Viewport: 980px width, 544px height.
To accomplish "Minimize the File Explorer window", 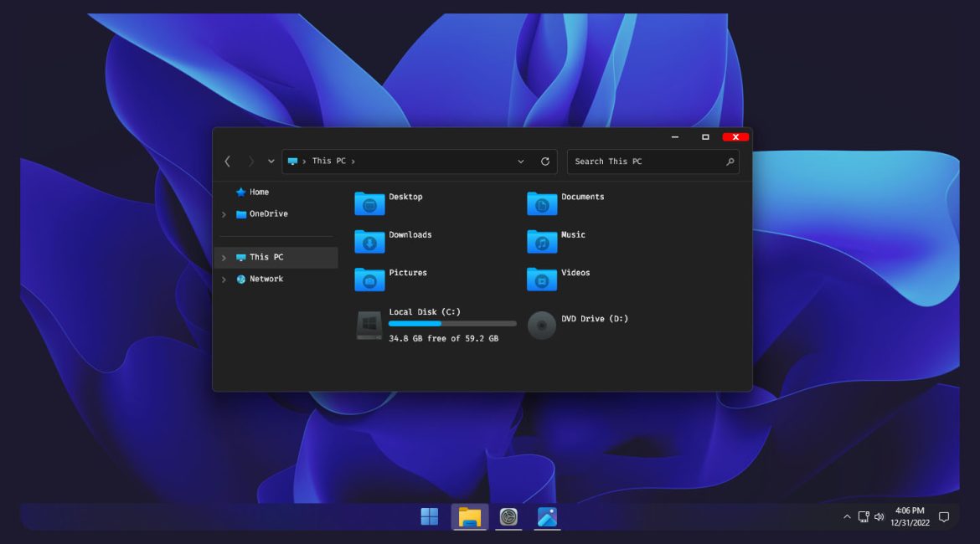I will click(675, 136).
